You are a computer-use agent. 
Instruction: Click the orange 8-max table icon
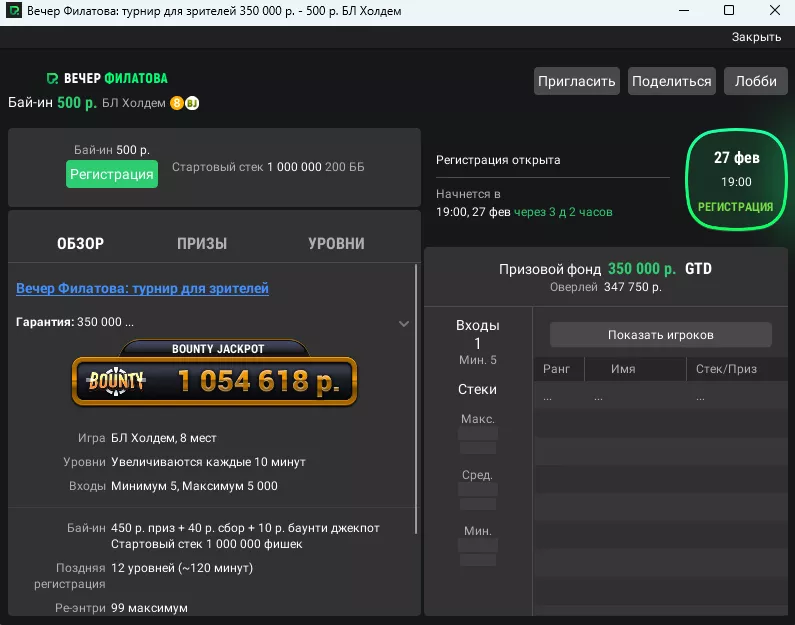[x=177, y=103]
